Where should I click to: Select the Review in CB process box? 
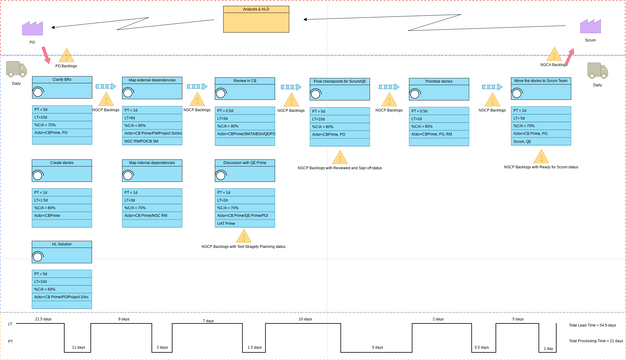[245, 89]
